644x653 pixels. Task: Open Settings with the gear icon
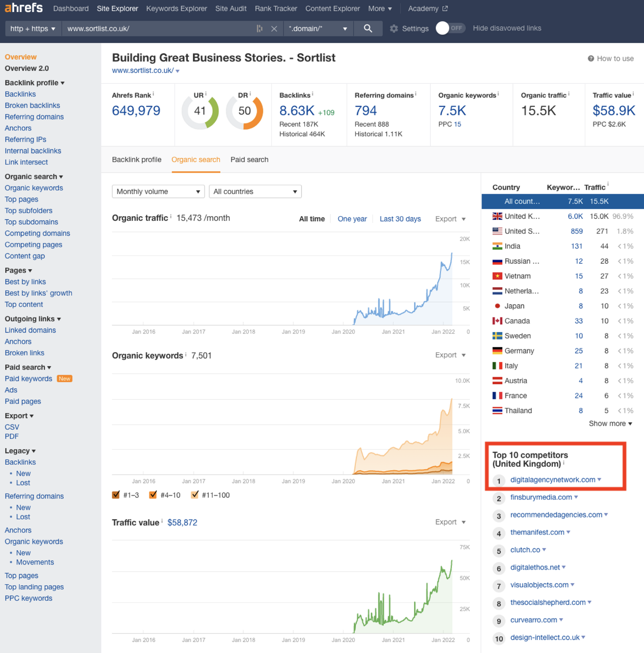click(x=394, y=29)
